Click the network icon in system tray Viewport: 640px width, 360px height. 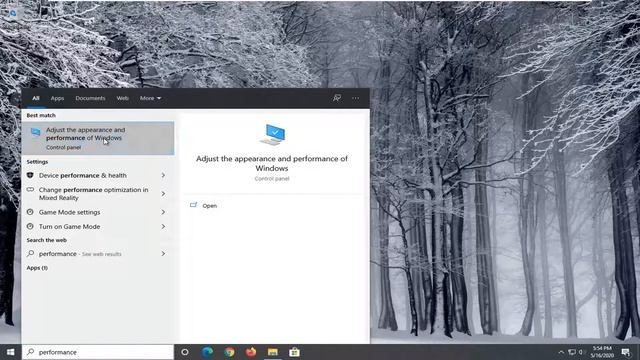pos(572,352)
